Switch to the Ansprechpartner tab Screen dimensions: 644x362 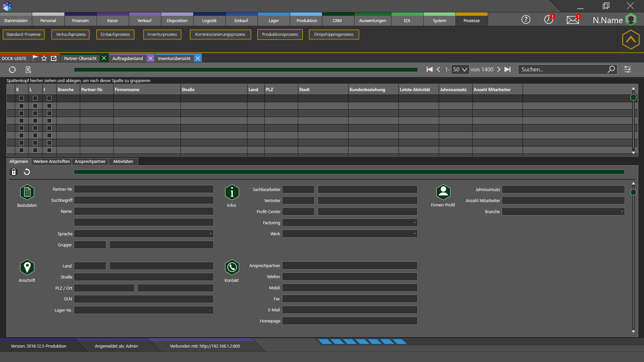(90, 162)
